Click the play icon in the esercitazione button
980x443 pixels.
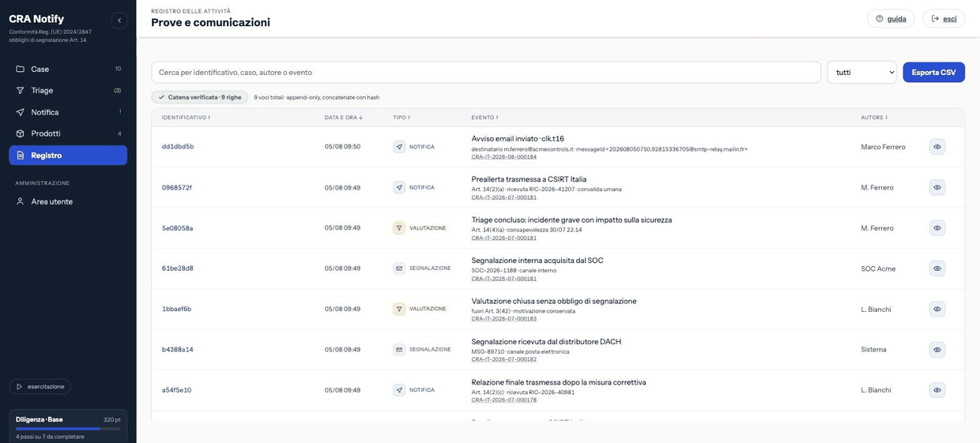pos(20,387)
